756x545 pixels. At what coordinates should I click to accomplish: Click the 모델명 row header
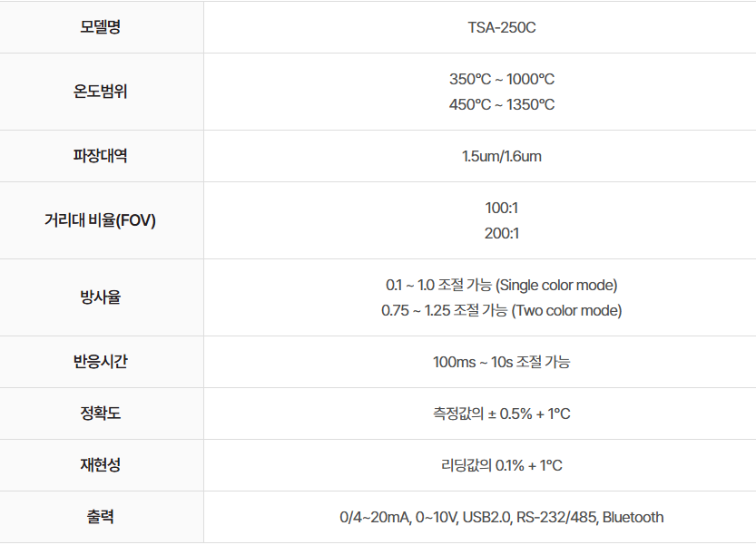click(x=101, y=27)
